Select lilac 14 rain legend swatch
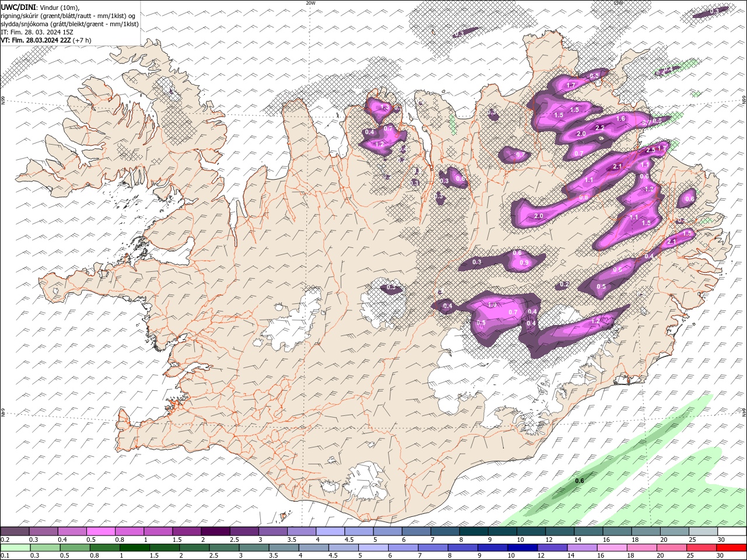Viewport: 747px width, 560px height. click(582, 548)
